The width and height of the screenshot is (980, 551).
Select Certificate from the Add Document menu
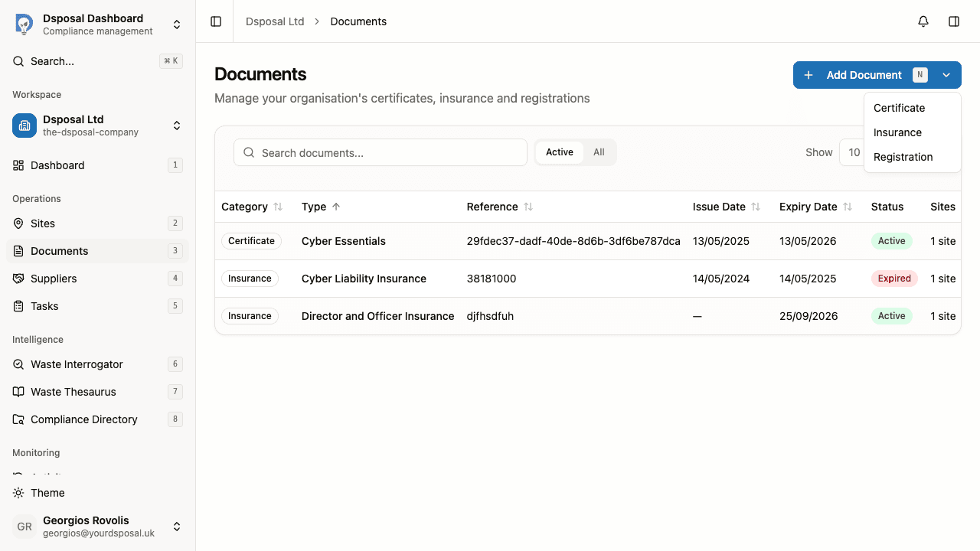[x=899, y=108]
